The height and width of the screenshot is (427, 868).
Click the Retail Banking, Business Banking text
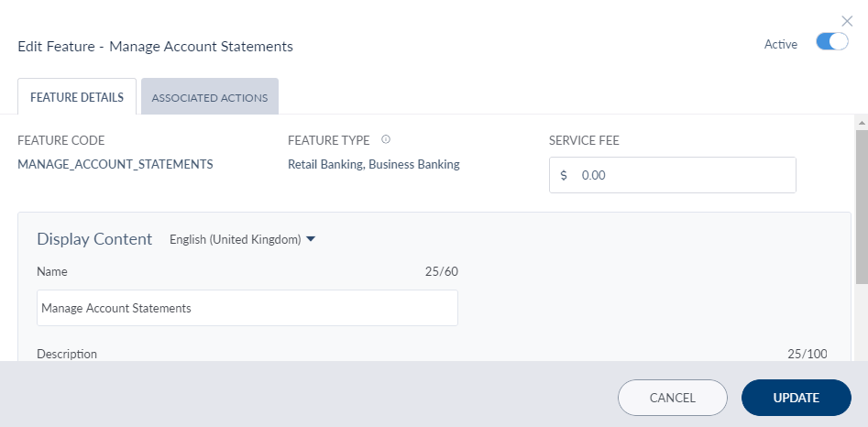[x=373, y=165]
